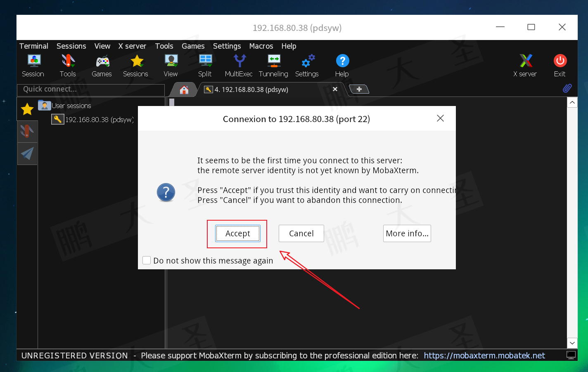Add a new tab with plus icon
588x372 pixels.
[x=359, y=89]
